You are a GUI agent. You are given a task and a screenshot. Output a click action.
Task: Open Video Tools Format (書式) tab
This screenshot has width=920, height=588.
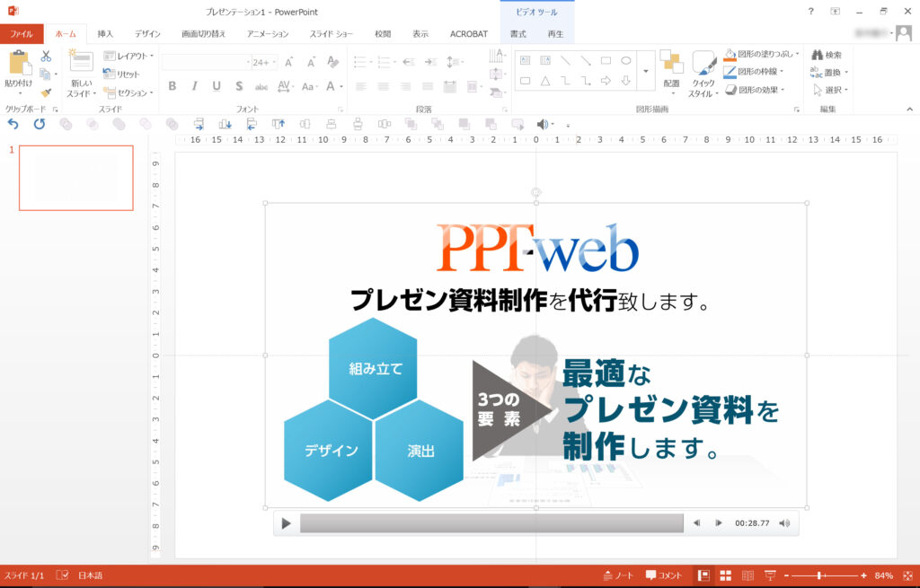(x=518, y=34)
